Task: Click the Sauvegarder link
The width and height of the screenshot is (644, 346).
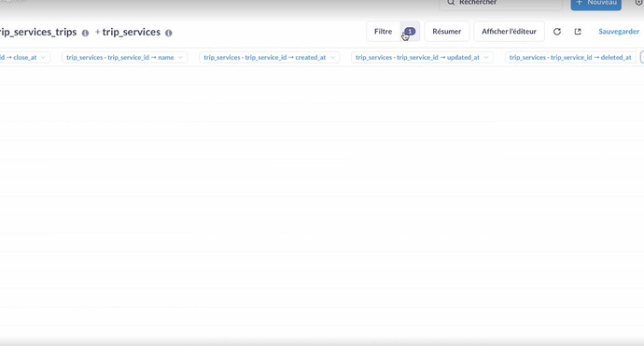Action: (x=619, y=31)
